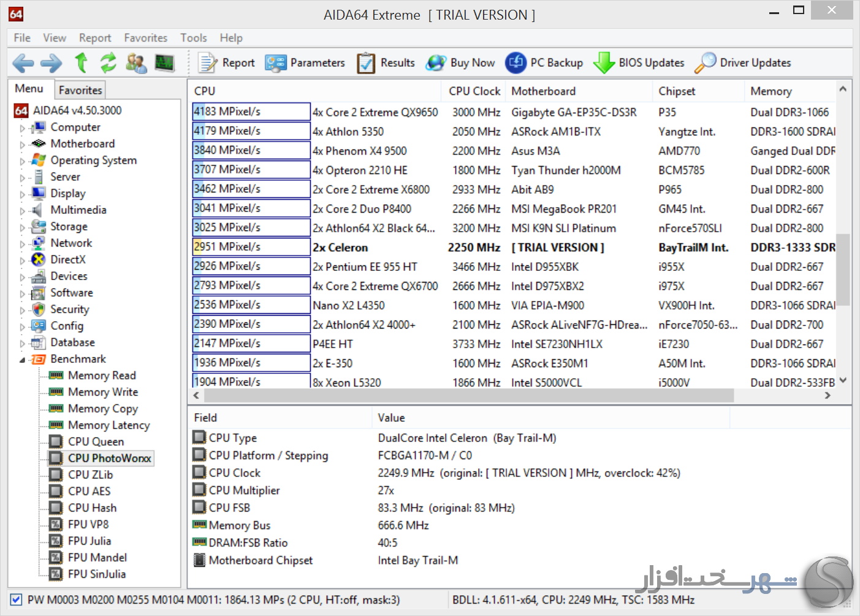
Task: Select the Multimedia speaker icon
Action: pyautogui.click(x=39, y=210)
